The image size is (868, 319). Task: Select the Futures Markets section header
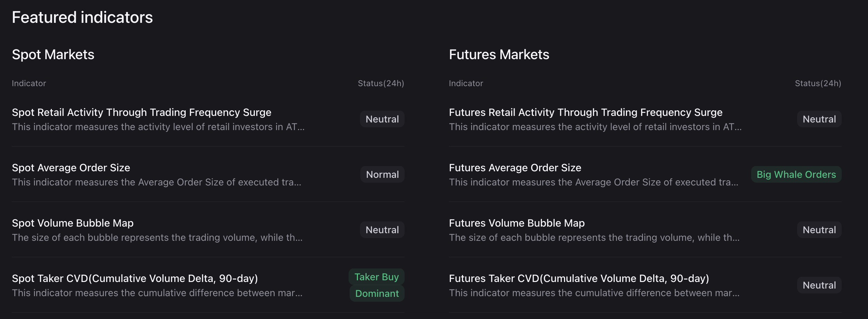tap(499, 54)
